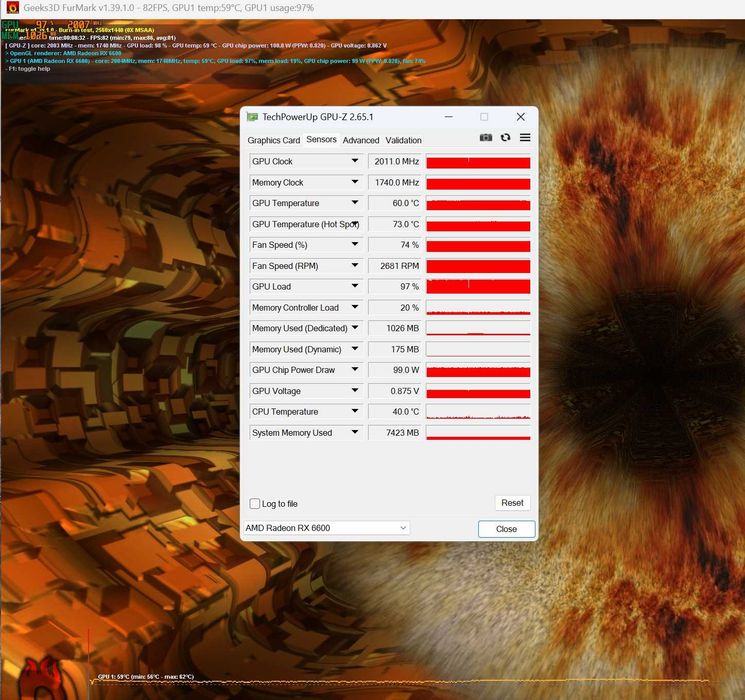Expand the GPU Clock sensor dropdown
Viewport: 745px width, 700px height.
tap(355, 161)
